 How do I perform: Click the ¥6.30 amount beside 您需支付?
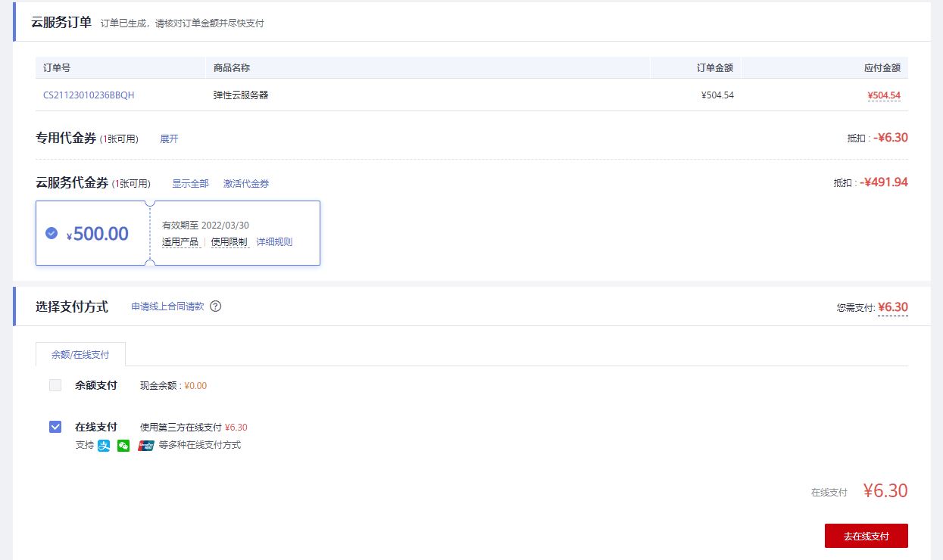(893, 307)
